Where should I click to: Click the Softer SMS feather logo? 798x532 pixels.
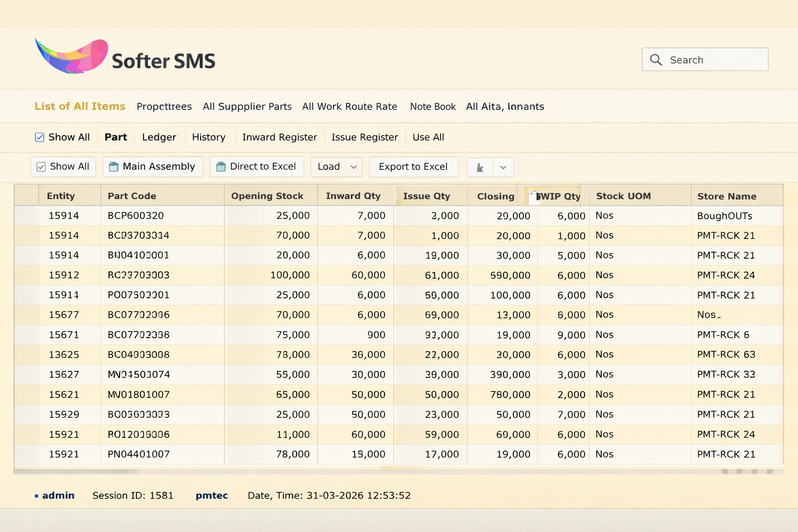pos(71,56)
